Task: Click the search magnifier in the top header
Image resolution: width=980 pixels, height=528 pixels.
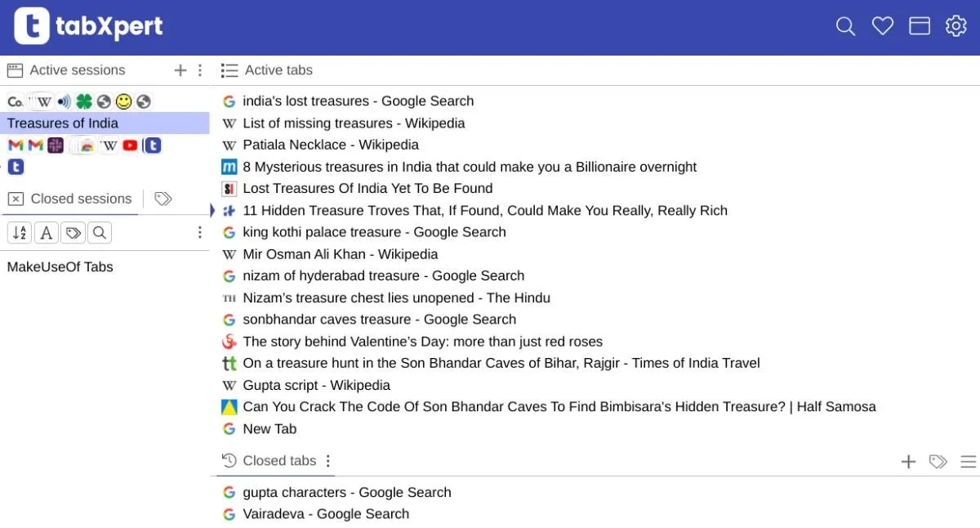Action: 845,25
